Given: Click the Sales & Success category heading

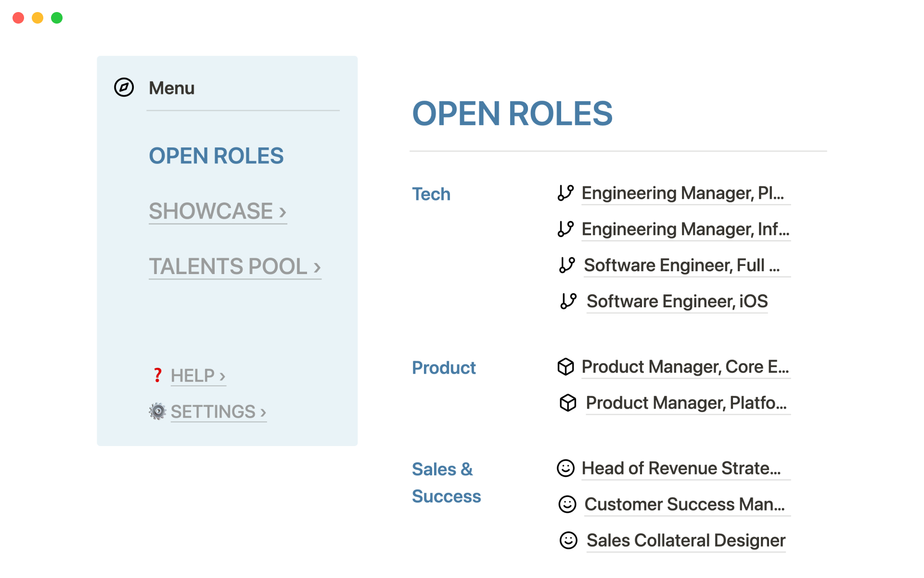Looking at the screenshot, I should [446, 483].
